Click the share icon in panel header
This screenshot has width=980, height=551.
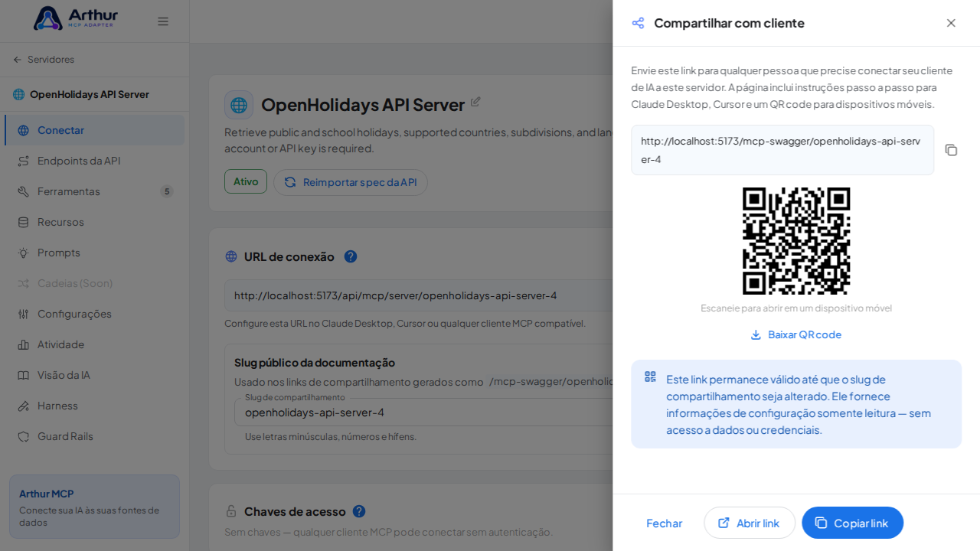coord(638,23)
